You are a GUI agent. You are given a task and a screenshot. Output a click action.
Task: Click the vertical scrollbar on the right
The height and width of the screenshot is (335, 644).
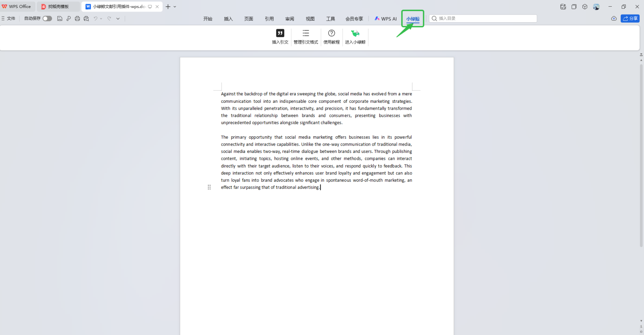pos(641,156)
